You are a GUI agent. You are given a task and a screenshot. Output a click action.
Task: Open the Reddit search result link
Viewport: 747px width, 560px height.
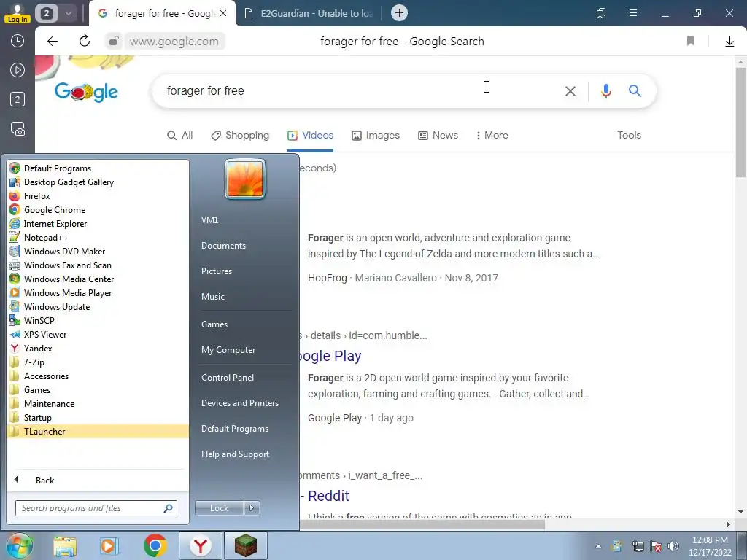click(328, 496)
